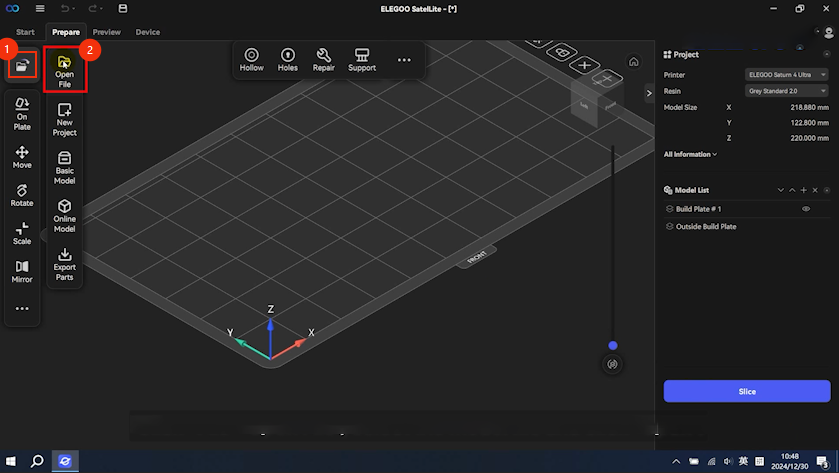This screenshot has height=473, width=839.
Task: Collapse the Model List section
Action: pyautogui.click(x=827, y=190)
